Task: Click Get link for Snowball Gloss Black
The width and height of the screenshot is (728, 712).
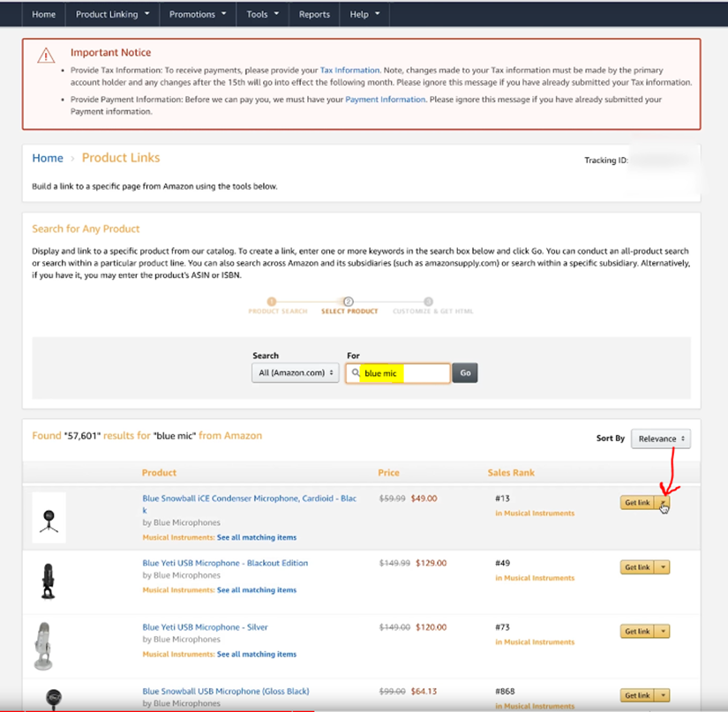Action: 637,695
